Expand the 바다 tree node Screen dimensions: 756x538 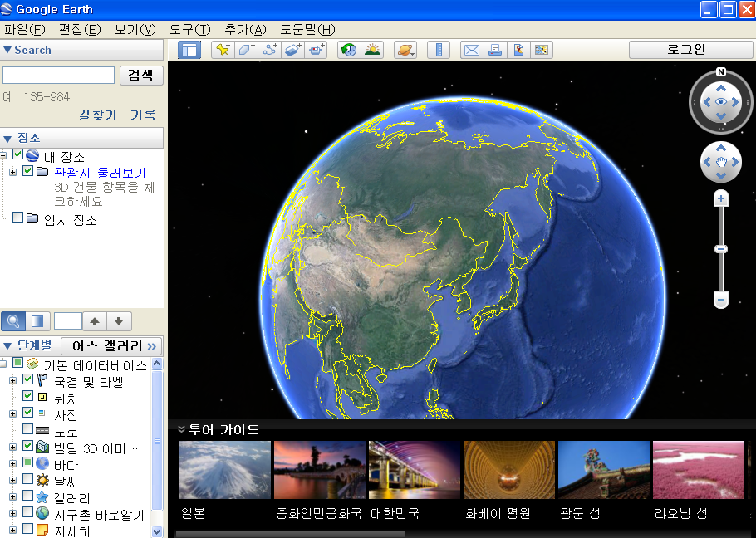(13, 464)
